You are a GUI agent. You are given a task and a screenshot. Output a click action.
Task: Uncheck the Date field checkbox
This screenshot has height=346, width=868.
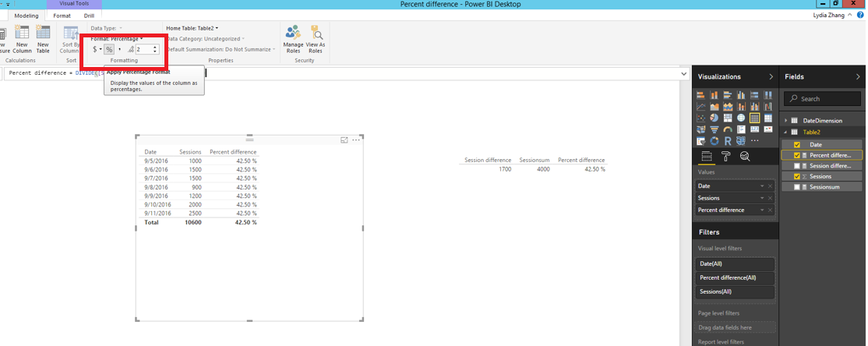click(796, 144)
